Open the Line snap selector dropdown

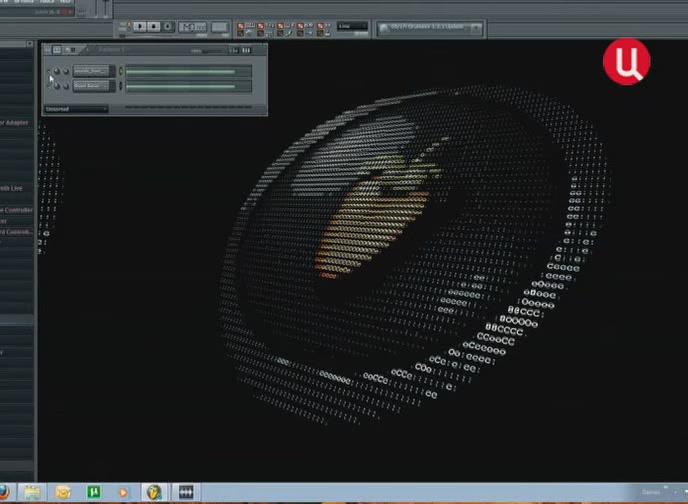(352, 26)
